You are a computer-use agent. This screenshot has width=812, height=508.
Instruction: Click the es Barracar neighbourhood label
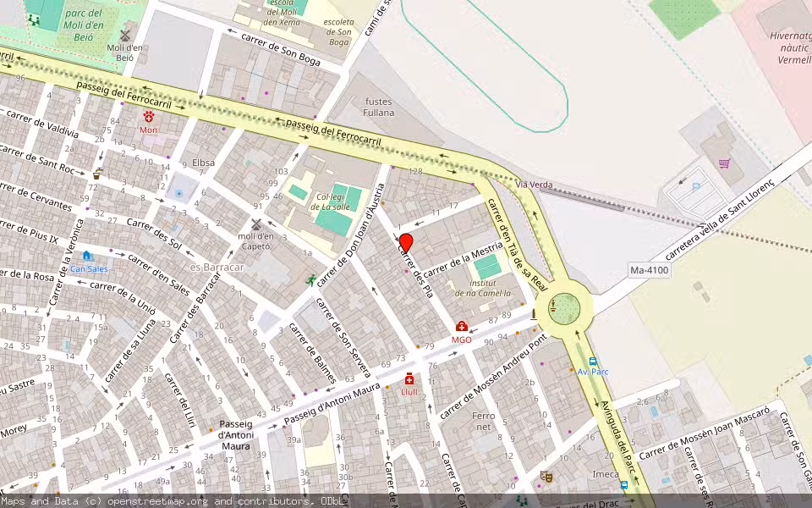(217, 268)
